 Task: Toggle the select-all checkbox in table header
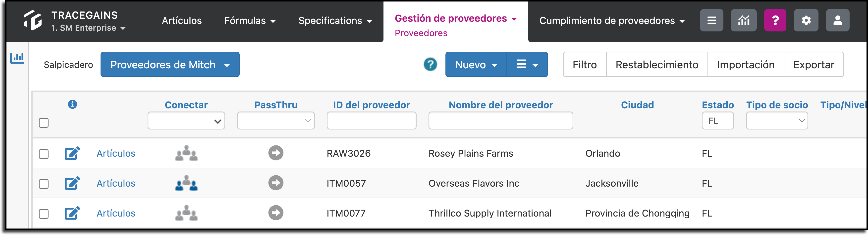[44, 122]
